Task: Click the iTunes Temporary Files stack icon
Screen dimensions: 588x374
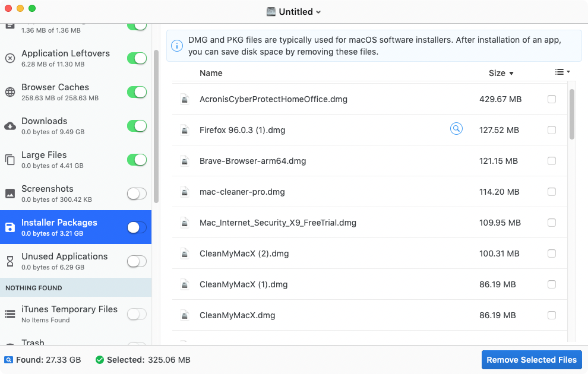Action: pyautogui.click(x=10, y=314)
